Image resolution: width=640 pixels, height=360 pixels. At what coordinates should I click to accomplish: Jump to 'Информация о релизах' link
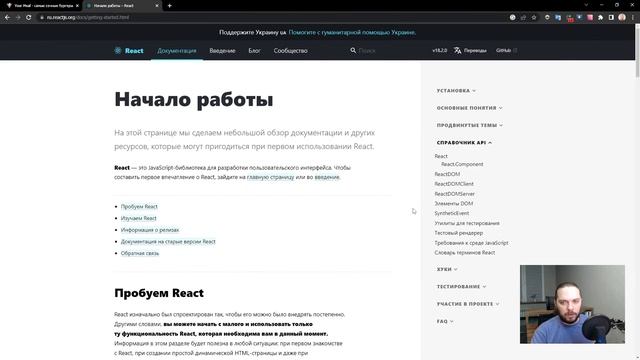pos(150,230)
